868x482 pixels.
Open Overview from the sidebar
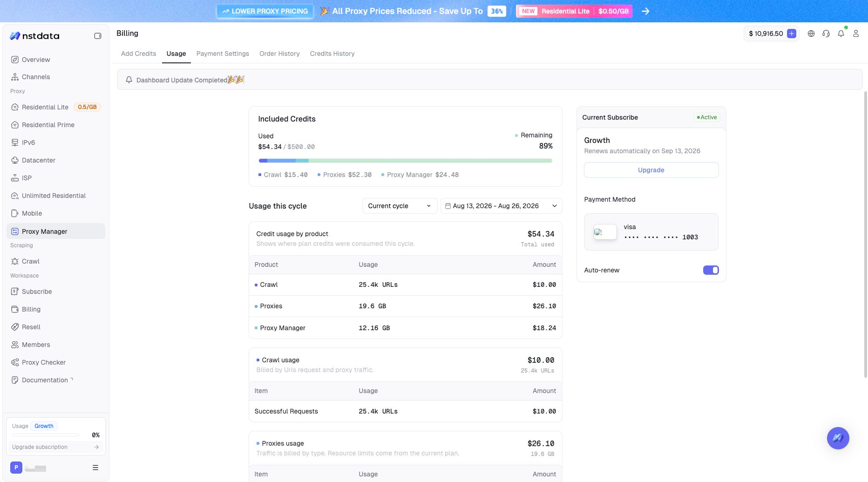pyautogui.click(x=56, y=60)
